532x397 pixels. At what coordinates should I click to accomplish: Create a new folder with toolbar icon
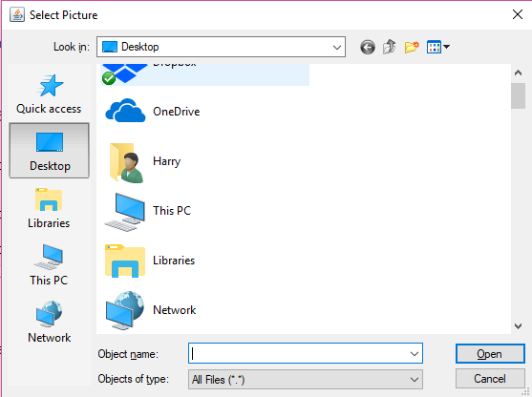pos(412,47)
